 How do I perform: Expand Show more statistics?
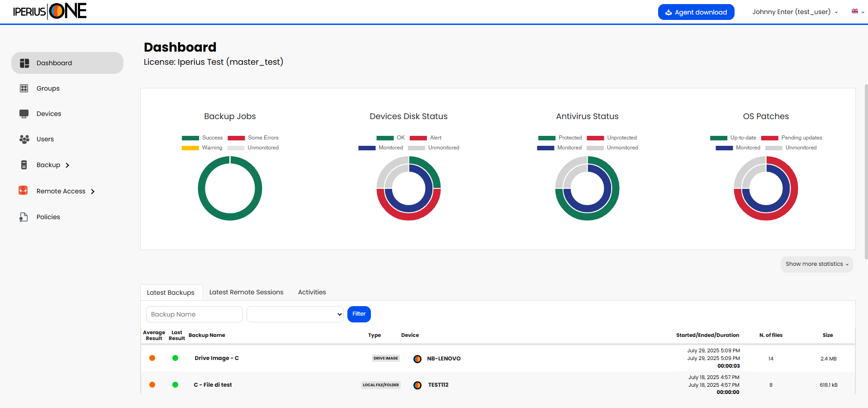click(x=816, y=264)
